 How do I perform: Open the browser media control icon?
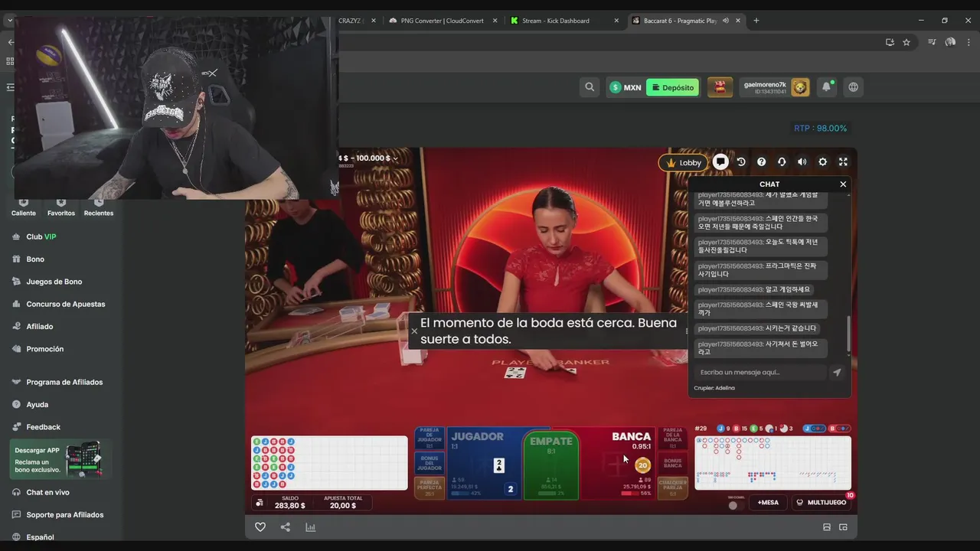click(x=932, y=42)
